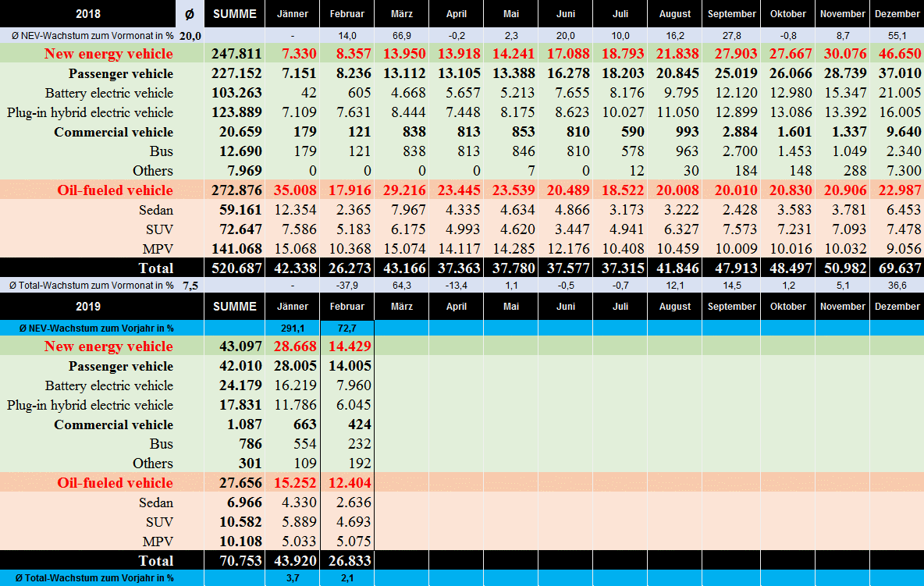
Task: Select 2019 SUV Februar value 4.693
Action: click(x=354, y=522)
